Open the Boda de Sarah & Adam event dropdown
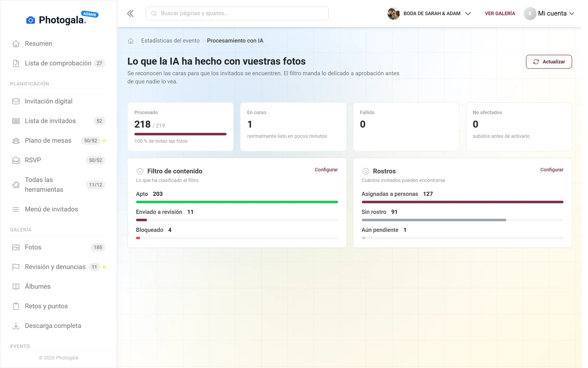 tap(429, 13)
